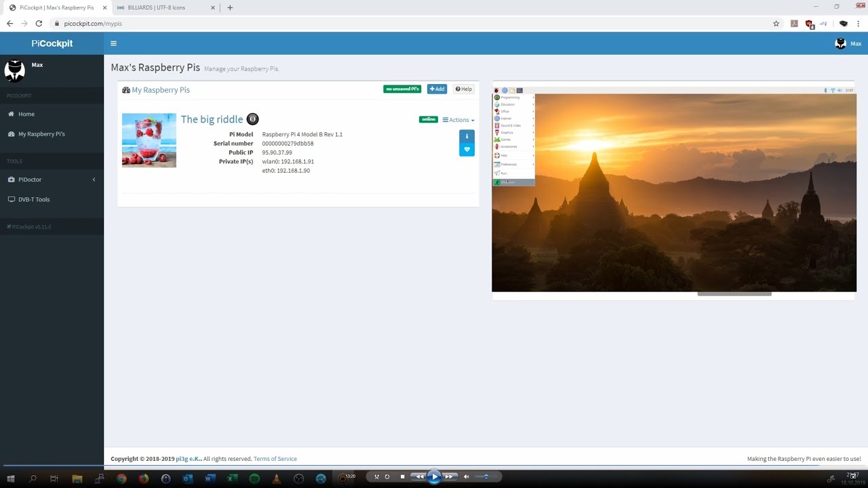Screen dimensions: 868x488
Task: Expand the PiDoctor sidebar section
Action: (x=52, y=180)
